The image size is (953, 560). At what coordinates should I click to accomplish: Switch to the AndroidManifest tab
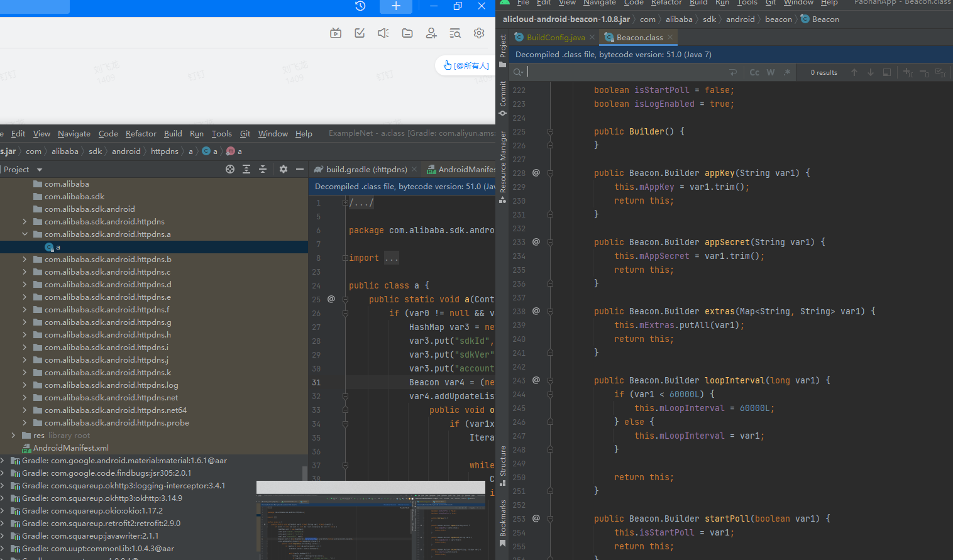click(x=461, y=169)
